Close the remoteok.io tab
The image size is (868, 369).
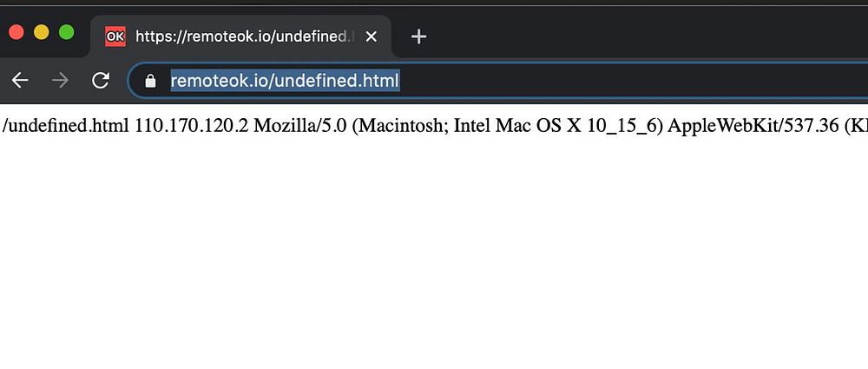[x=372, y=36]
